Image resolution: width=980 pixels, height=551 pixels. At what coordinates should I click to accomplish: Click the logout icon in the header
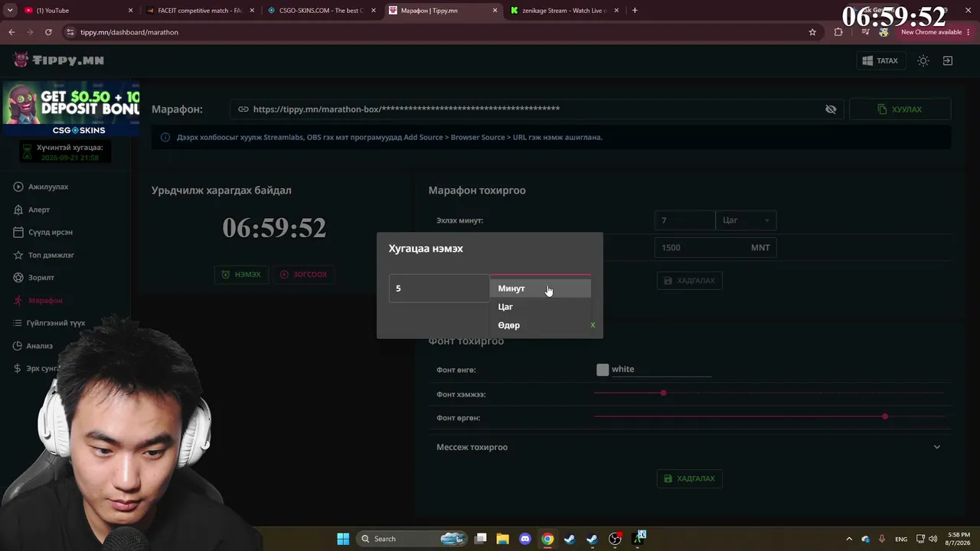tap(948, 60)
